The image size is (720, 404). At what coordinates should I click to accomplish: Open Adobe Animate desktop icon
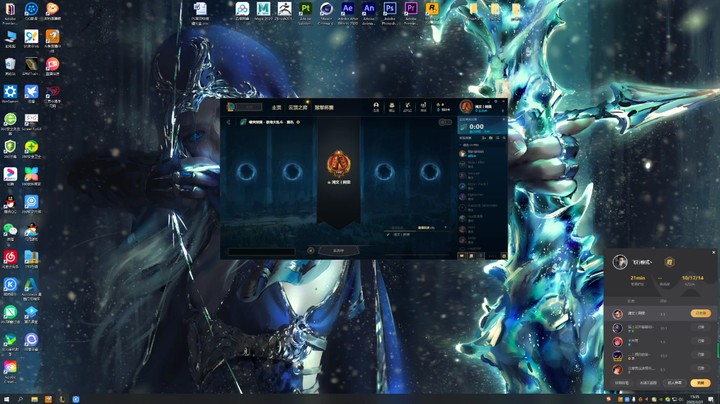[x=369, y=12]
